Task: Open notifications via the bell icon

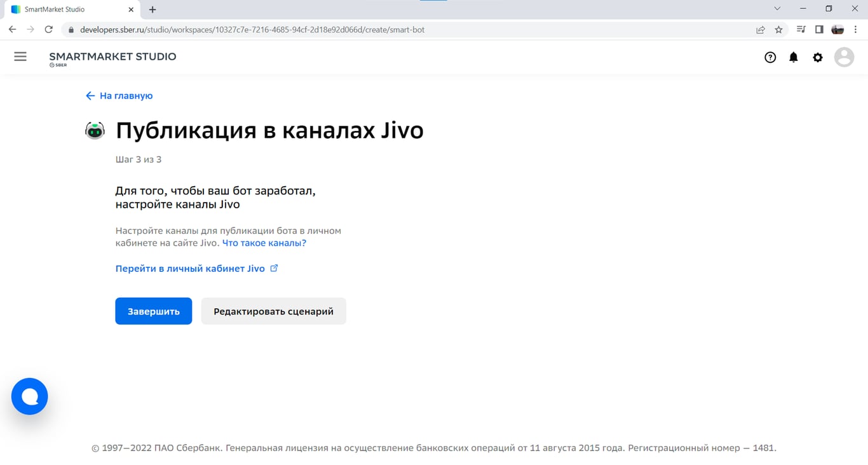Action: tap(794, 57)
